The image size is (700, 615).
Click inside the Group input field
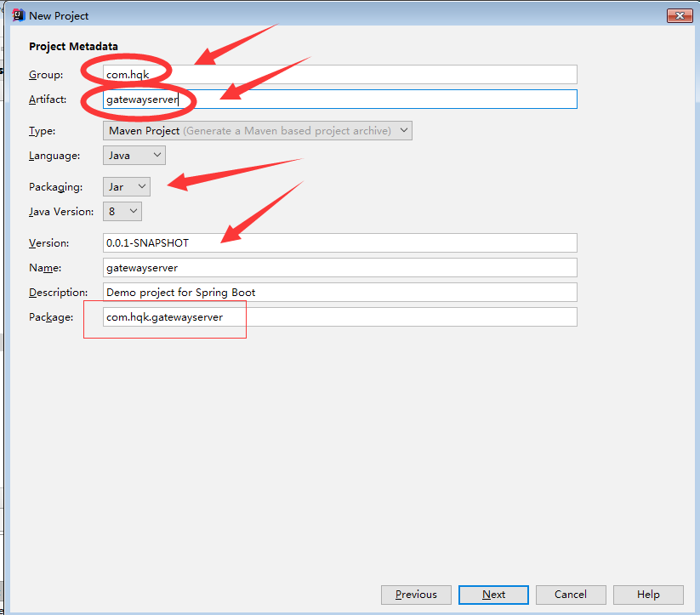click(x=340, y=74)
